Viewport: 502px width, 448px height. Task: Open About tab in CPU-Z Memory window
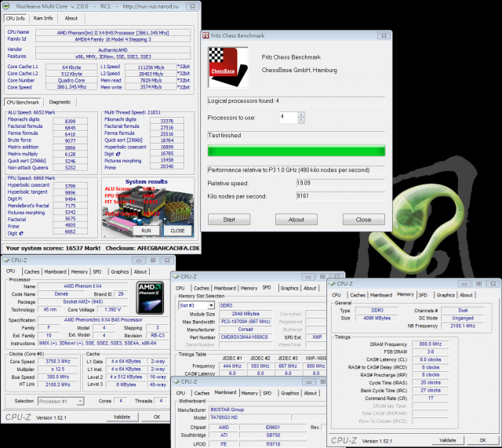tap(466, 295)
